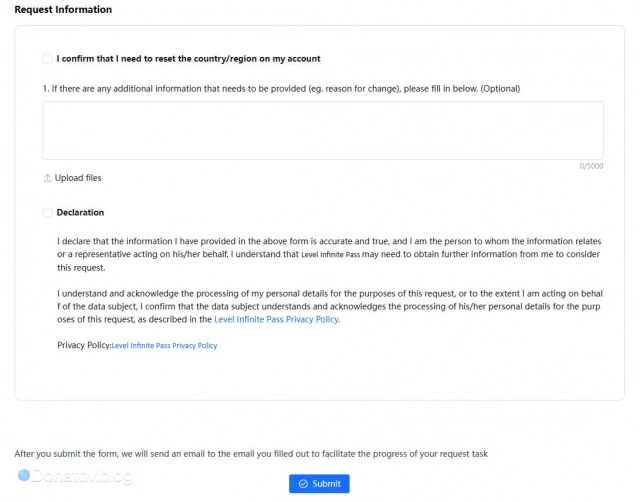Click the blue circle watermark logo
The width and height of the screenshot is (640, 502).
click(24, 475)
